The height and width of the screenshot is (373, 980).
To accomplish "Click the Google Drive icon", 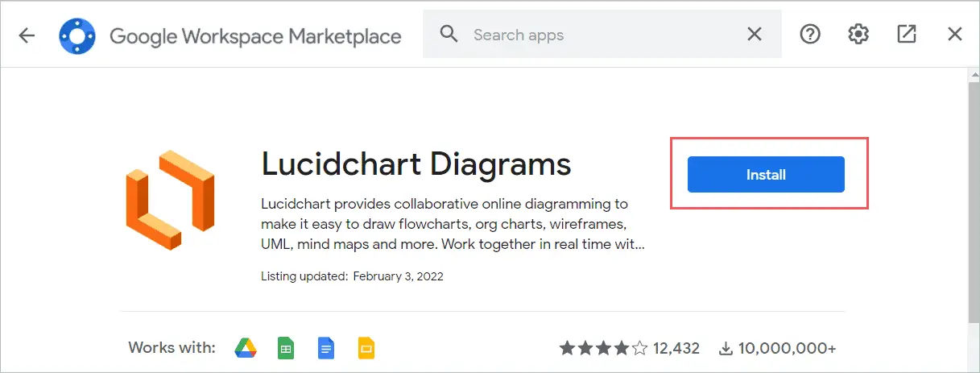I will click(246, 349).
